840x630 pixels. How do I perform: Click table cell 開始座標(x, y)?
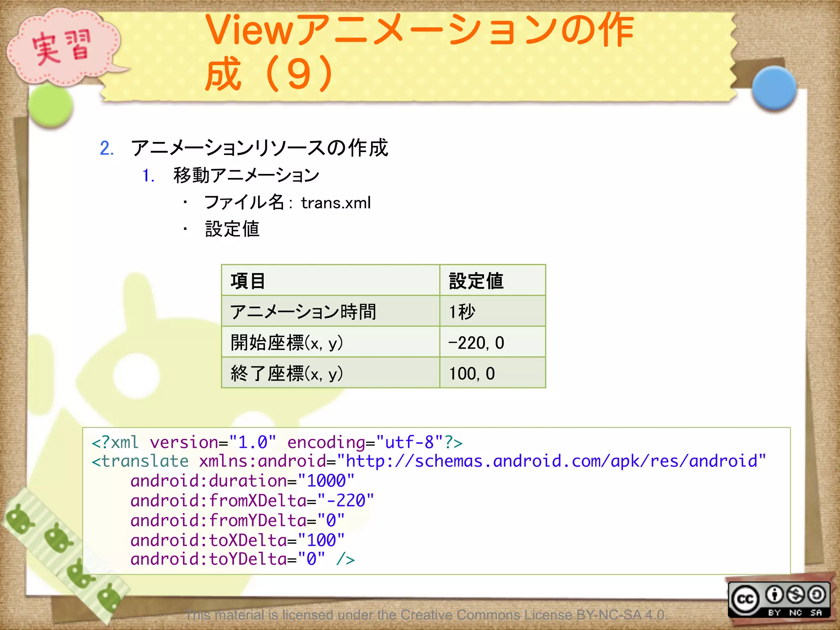coord(331,342)
